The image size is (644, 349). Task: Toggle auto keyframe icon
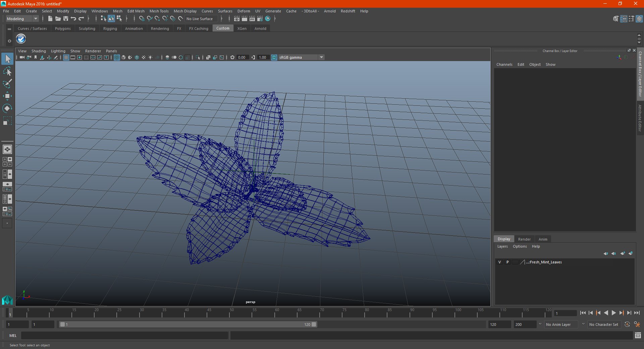tap(627, 325)
